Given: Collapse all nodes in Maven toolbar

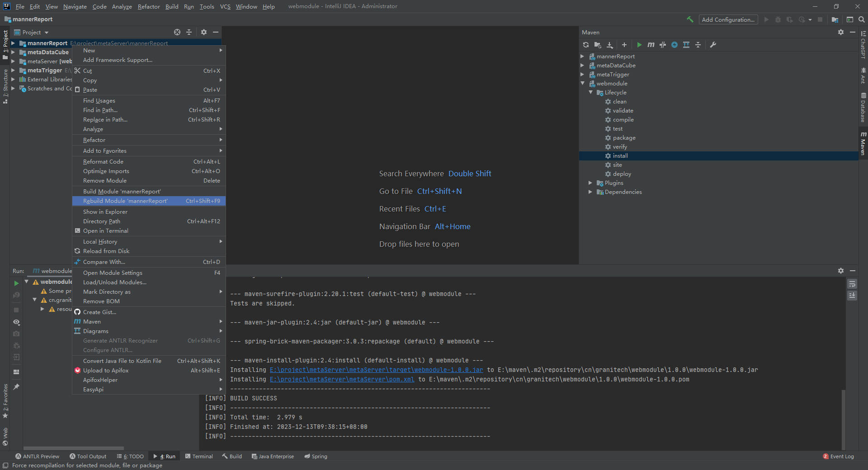Looking at the screenshot, I should click(x=698, y=45).
